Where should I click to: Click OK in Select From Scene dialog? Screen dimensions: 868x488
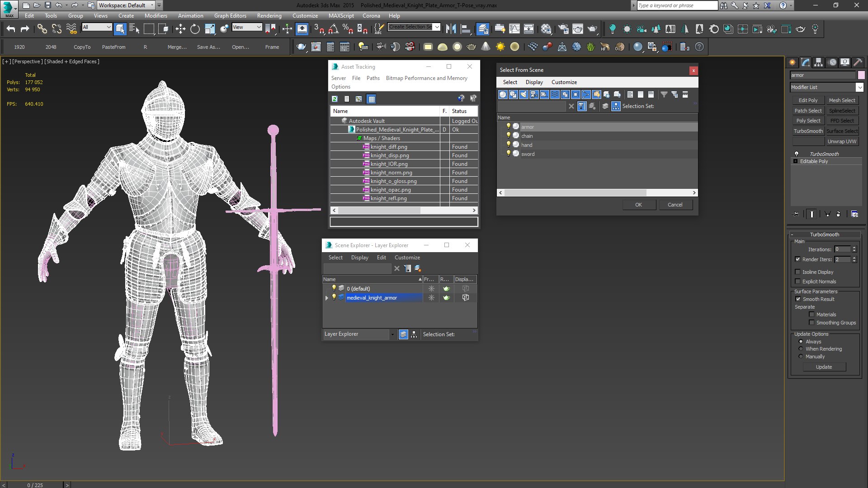pos(638,205)
